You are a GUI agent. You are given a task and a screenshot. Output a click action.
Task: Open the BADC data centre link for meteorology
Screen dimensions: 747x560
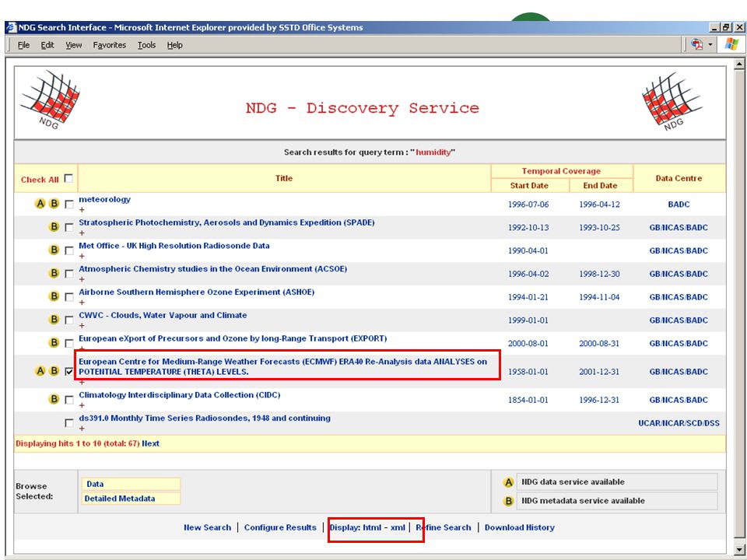pos(679,205)
